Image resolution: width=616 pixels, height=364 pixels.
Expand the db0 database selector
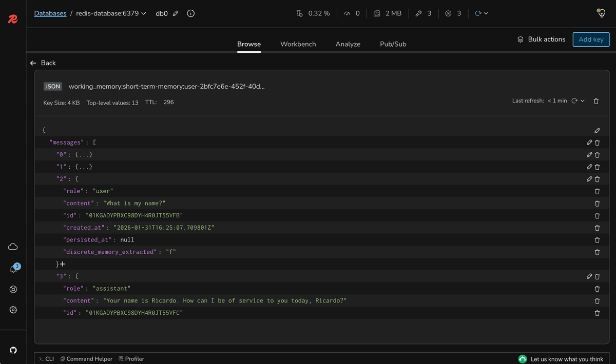click(x=143, y=13)
